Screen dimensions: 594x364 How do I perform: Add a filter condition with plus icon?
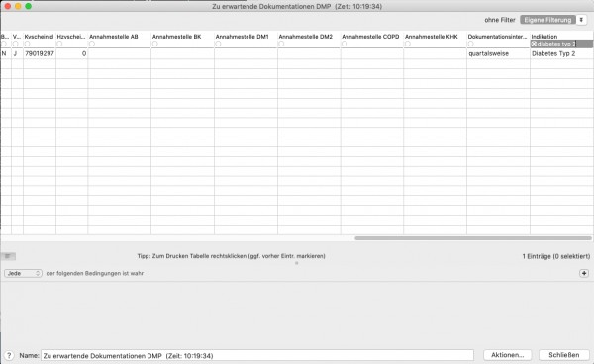coord(584,273)
